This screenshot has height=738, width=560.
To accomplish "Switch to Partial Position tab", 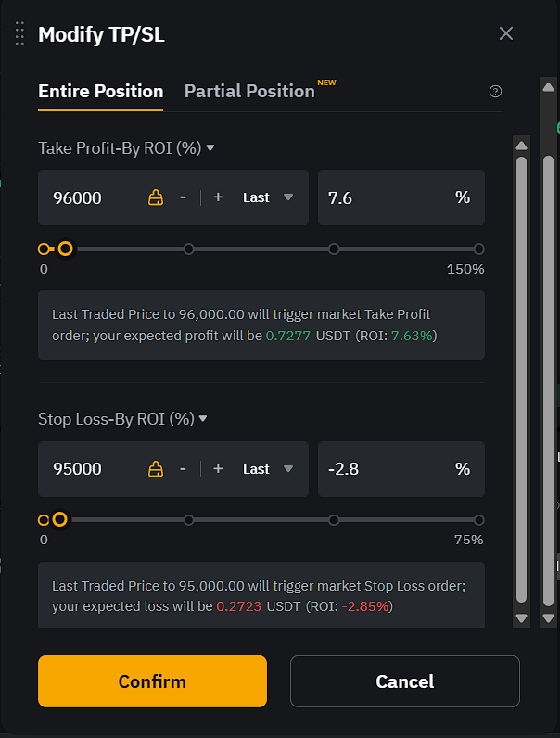I will tap(249, 91).
